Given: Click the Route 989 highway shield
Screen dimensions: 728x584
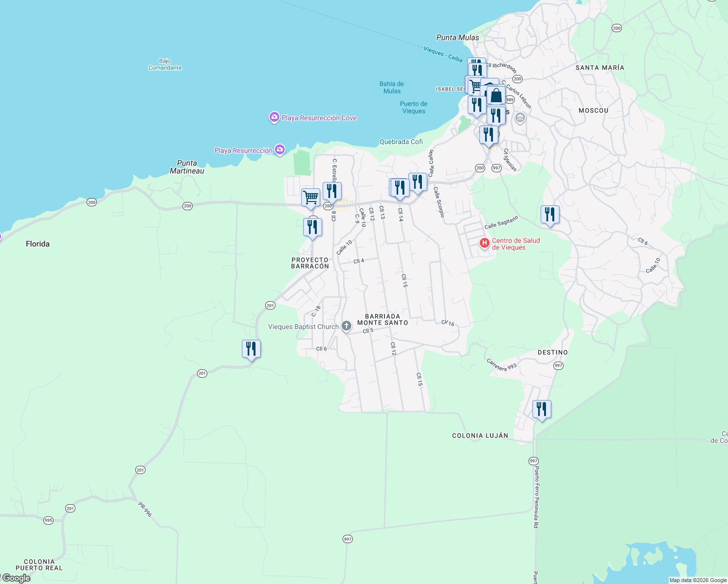Looking at the screenshot, I should [509, 100].
